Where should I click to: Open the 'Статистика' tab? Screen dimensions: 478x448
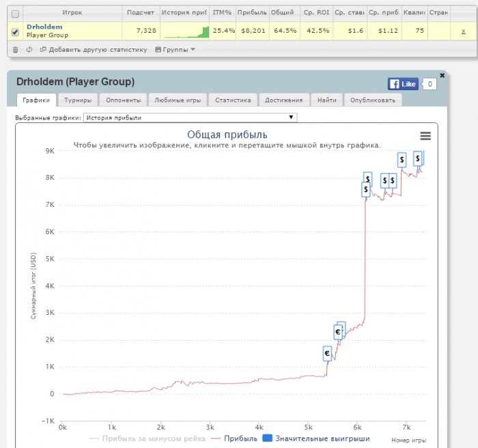click(x=233, y=100)
